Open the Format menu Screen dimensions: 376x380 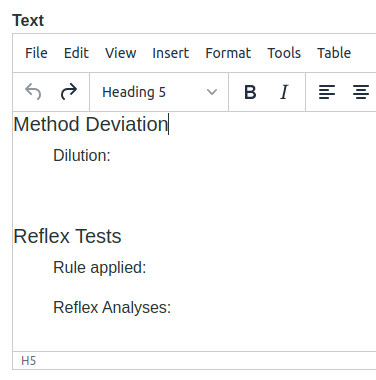(228, 53)
